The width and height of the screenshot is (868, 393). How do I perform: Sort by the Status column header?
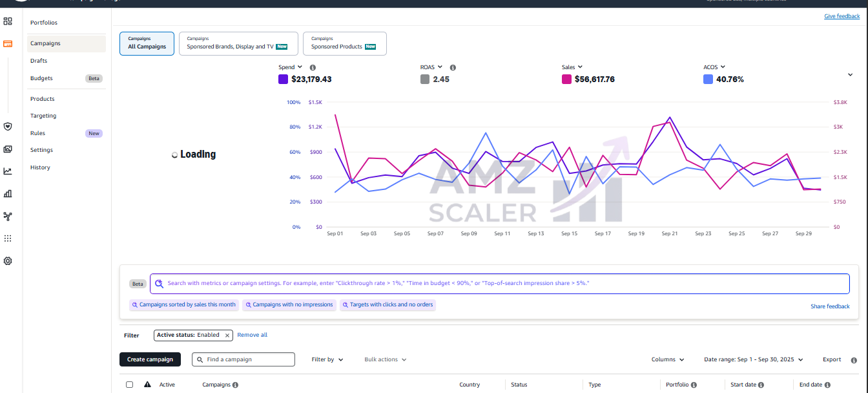point(519,385)
